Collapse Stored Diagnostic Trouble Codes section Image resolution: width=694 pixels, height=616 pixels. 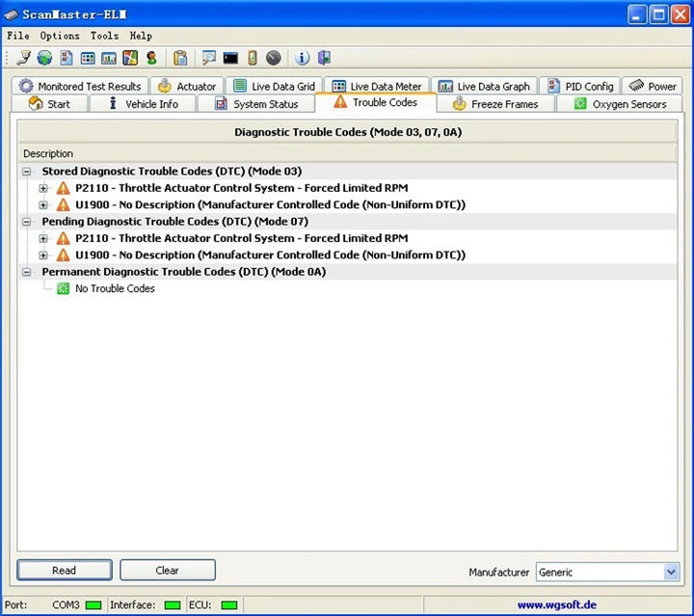click(27, 172)
